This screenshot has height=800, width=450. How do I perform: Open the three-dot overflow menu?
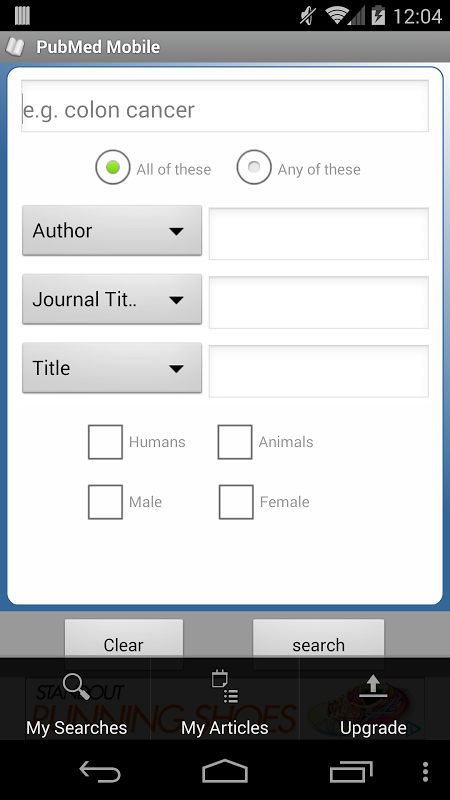pyautogui.click(x=426, y=771)
